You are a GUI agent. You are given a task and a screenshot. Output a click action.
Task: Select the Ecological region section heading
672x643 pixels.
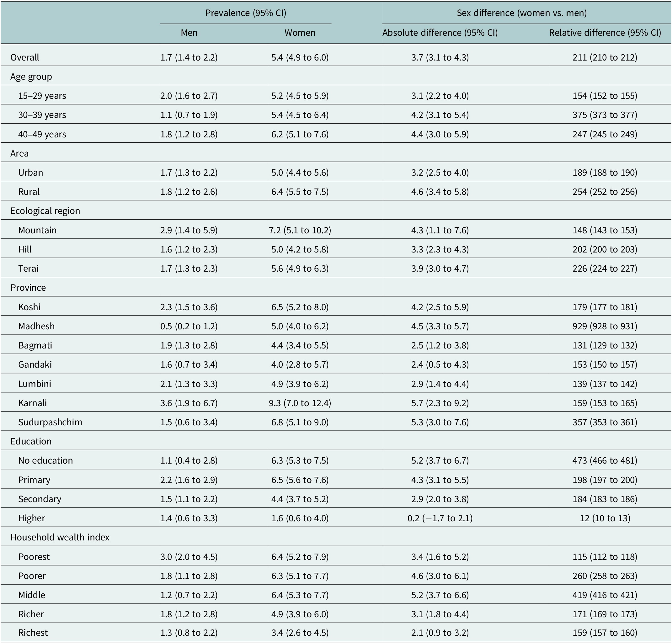pos(45,210)
